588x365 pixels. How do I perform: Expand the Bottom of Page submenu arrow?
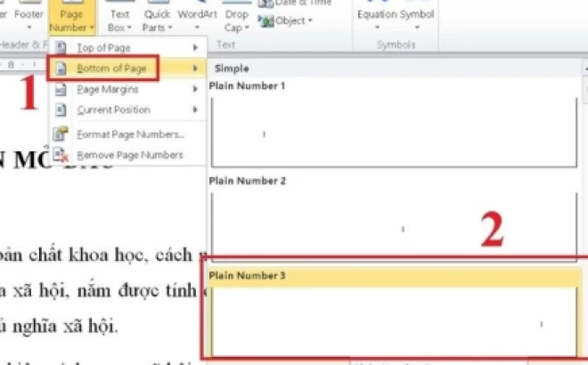point(195,69)
